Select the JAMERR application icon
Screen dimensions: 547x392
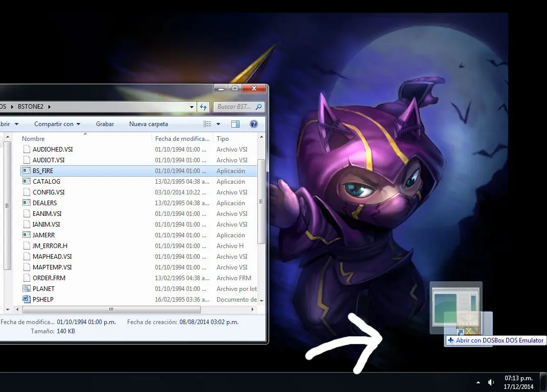click(x=26, y=235)
